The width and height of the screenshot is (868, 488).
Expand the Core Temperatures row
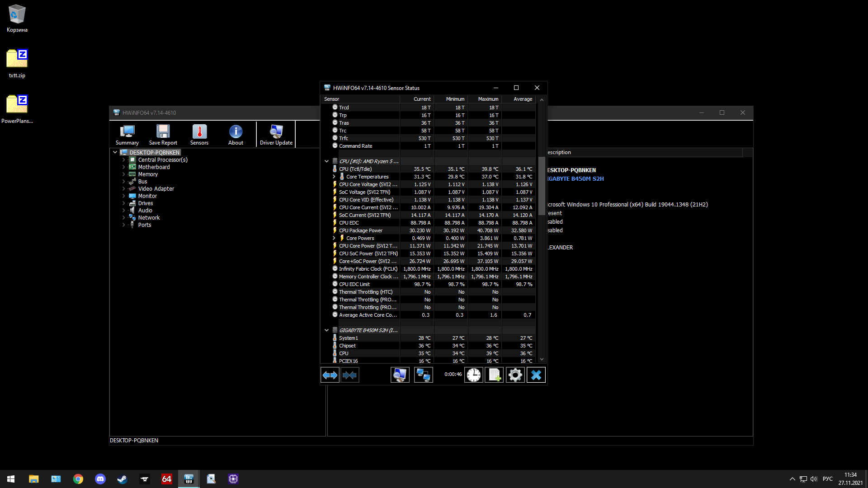(334, 177)
